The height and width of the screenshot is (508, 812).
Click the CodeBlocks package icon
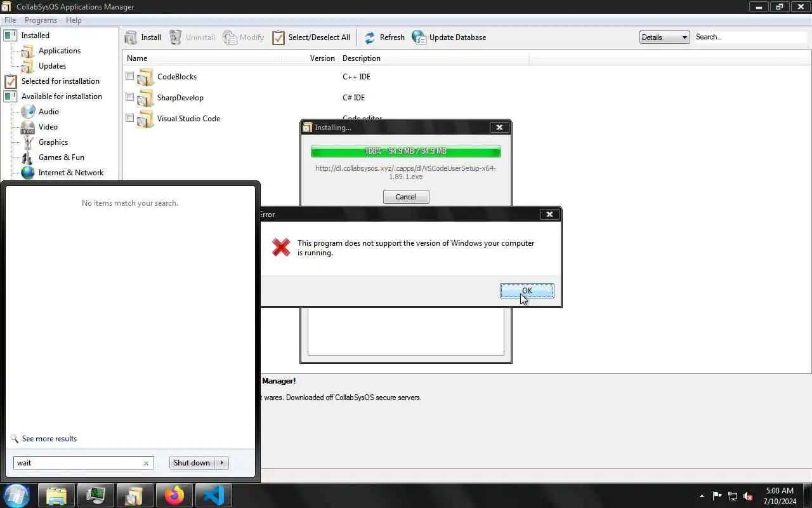pyautogui.click(x=146, y=77)
